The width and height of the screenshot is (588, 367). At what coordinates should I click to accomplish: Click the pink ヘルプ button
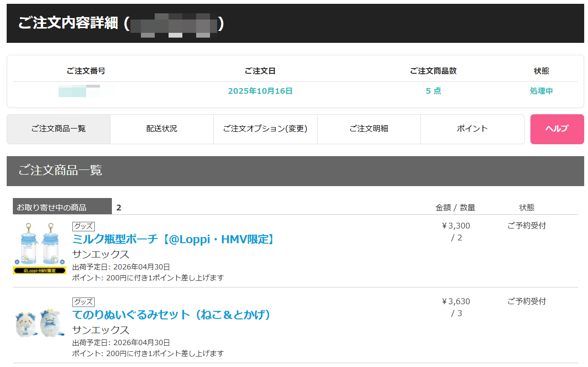pyautogui.click(x=557, y=129)
